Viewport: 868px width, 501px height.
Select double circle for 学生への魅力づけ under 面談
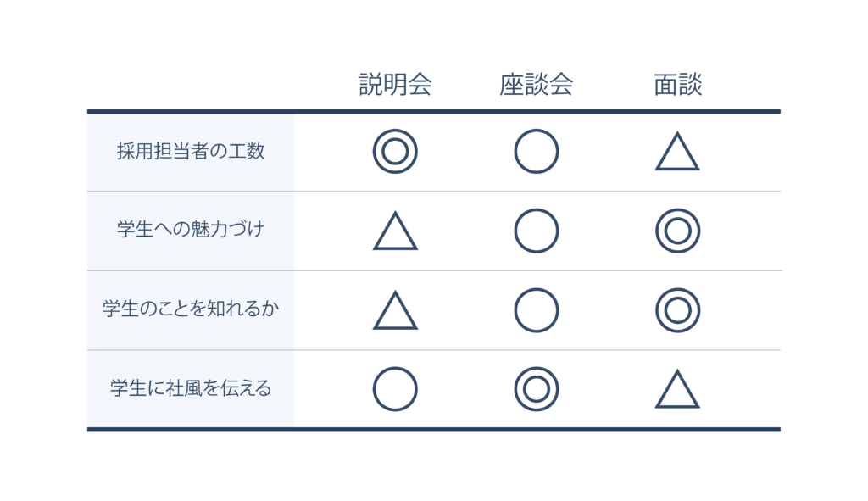(x=677, y=231)
